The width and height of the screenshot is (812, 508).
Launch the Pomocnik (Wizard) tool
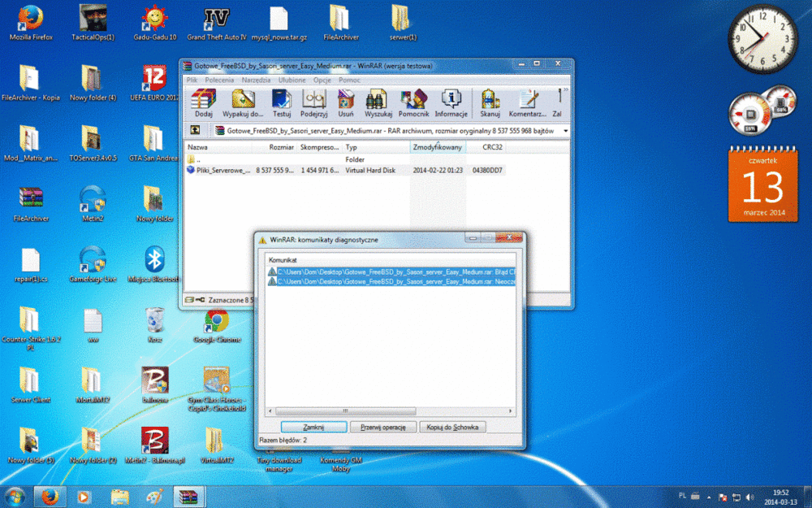click(x=414, y=102)
